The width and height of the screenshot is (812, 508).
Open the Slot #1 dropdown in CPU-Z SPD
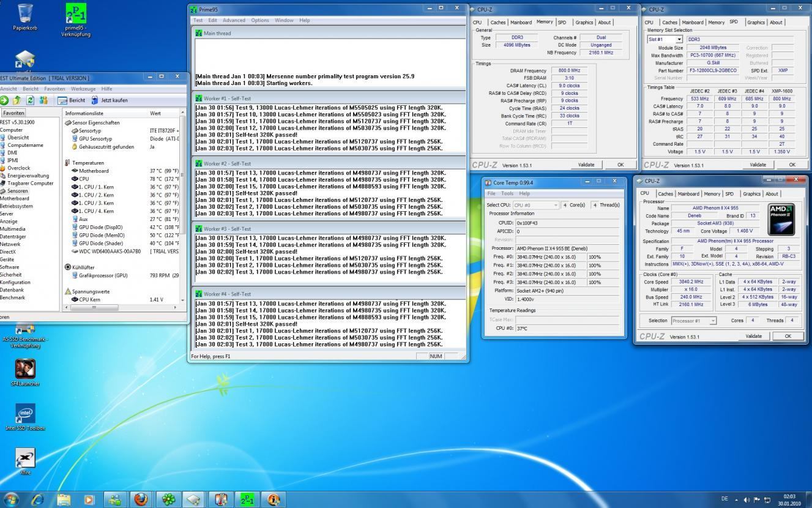pyautogui.click(x=665, y=39)
